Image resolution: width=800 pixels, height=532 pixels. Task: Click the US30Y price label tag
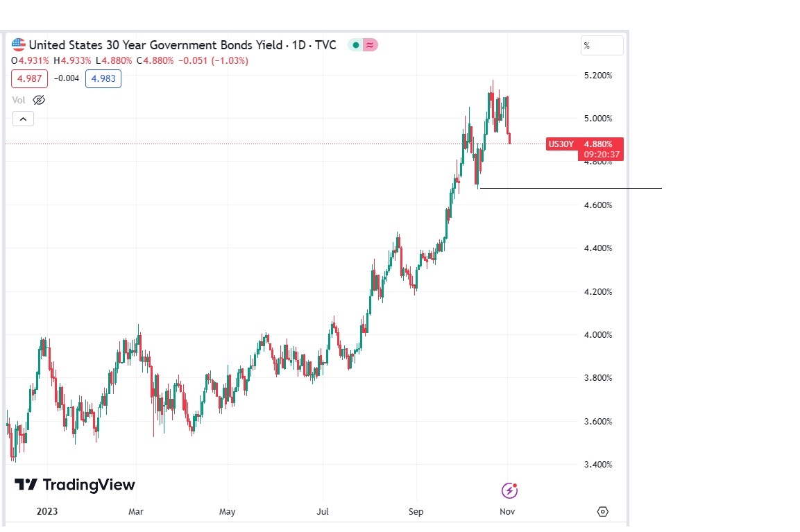(x=561, y=144)
